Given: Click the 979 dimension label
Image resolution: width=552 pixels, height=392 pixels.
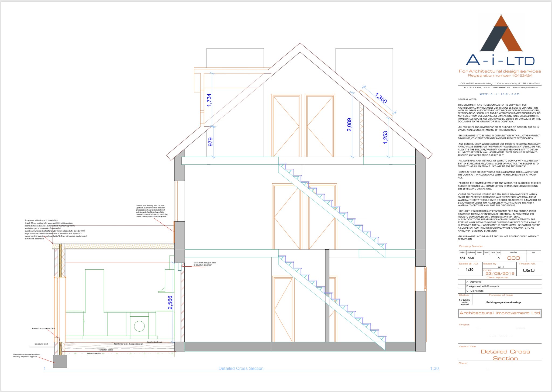Looking at the screenshot, I should (211, 142).
